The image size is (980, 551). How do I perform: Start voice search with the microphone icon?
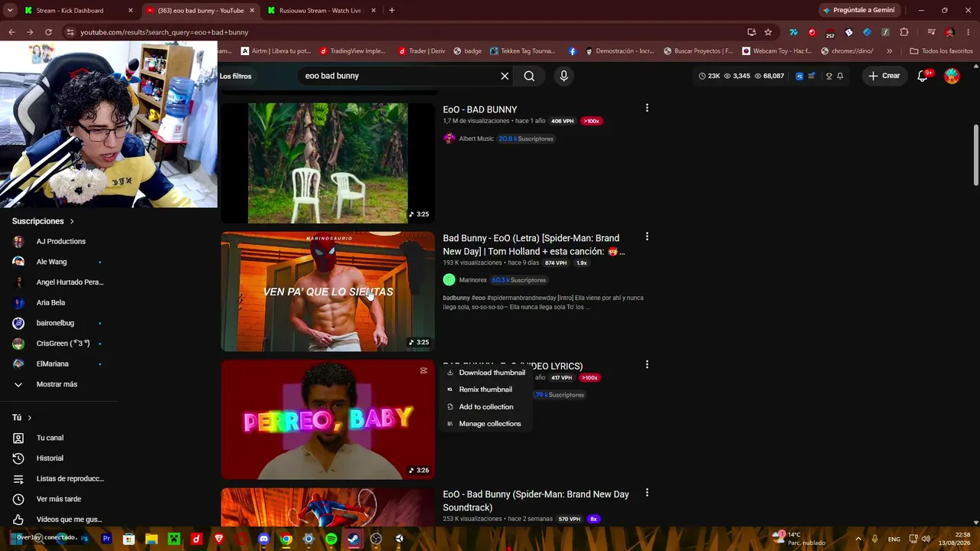click(563, 76)
